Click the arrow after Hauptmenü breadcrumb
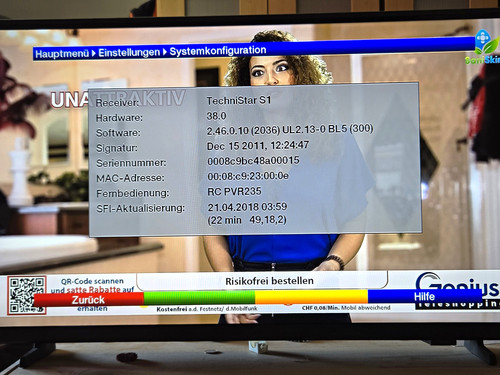 (94, 53)
